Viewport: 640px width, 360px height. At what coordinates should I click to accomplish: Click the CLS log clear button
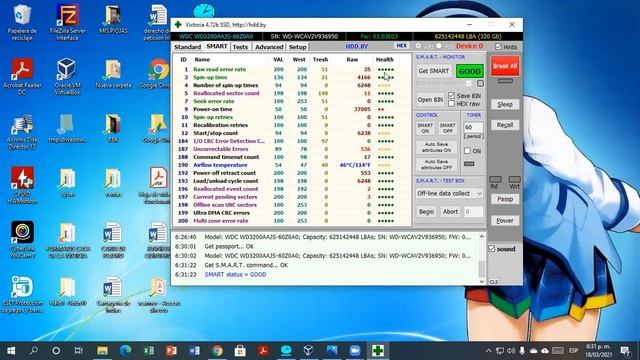[494, 282]
